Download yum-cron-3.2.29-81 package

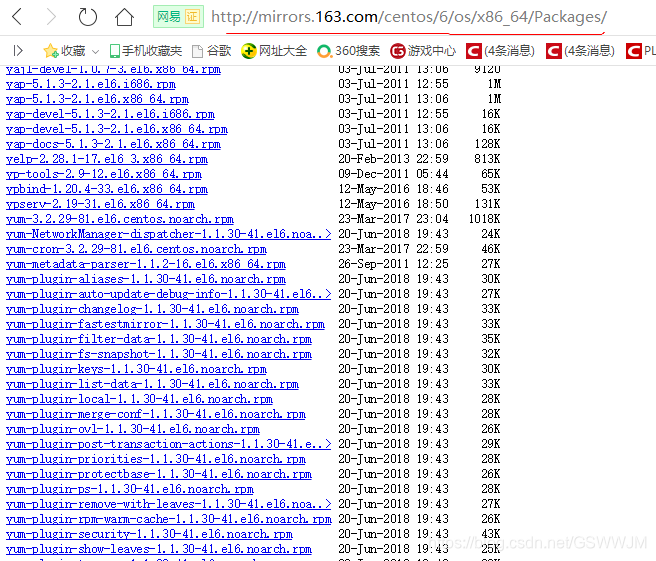pyautogui.click(x=136, y=249)
